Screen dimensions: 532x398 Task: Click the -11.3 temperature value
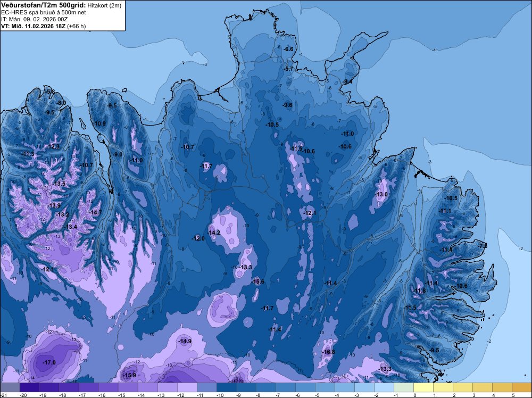(x=28, y=154)
